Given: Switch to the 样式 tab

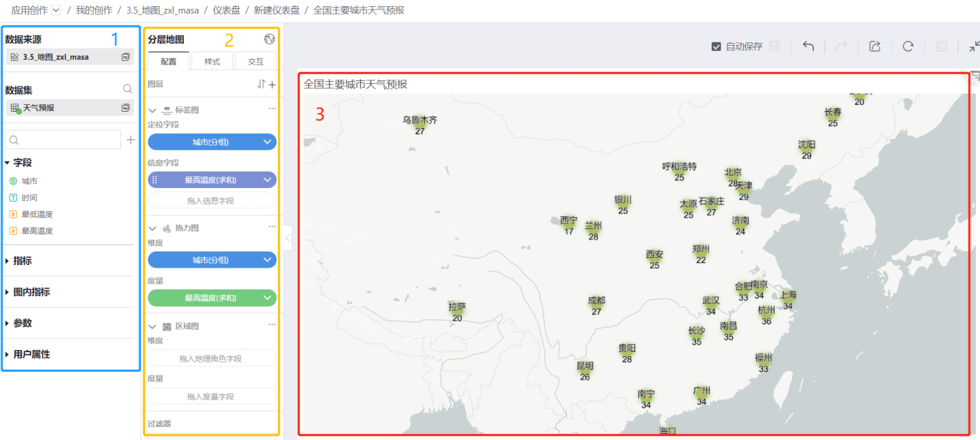Looking at the screenshot, I should [x=212, y=61].
